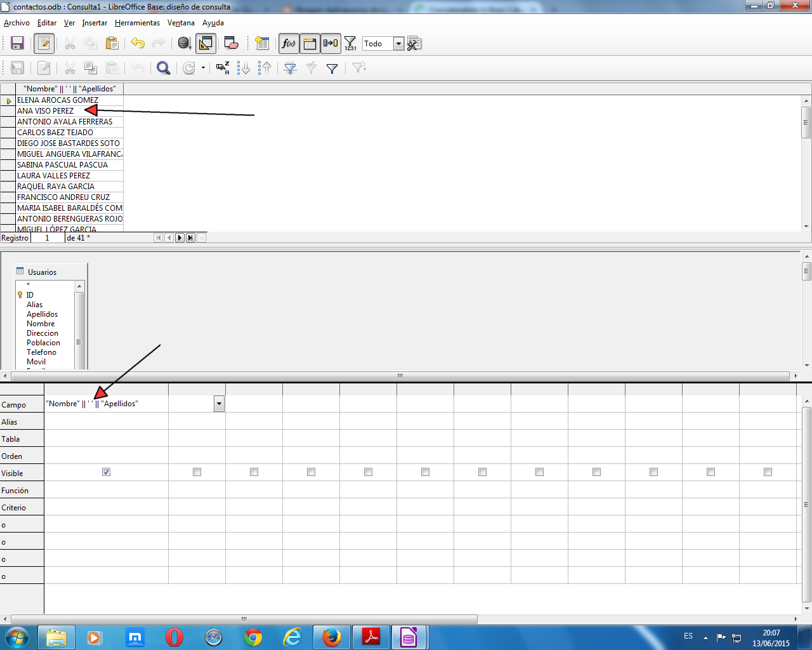Open the Refresh dropdown arrow

pos(202,67)
